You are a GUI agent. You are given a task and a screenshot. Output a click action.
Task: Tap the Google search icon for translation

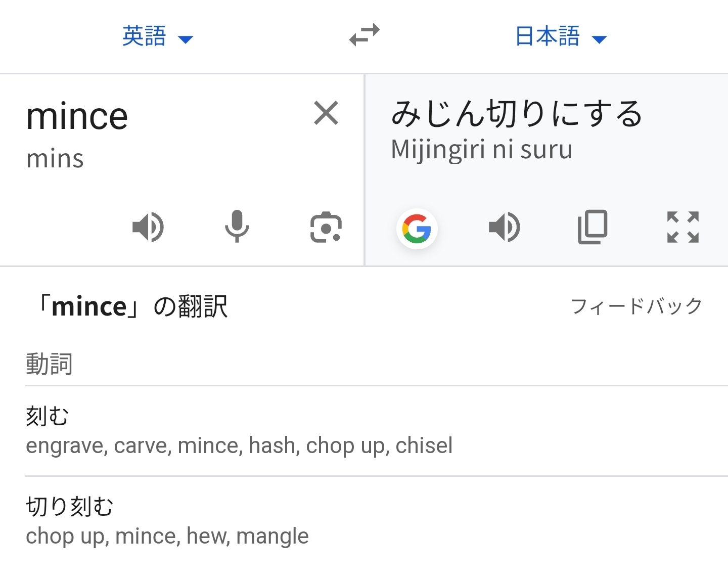point(417,229)
